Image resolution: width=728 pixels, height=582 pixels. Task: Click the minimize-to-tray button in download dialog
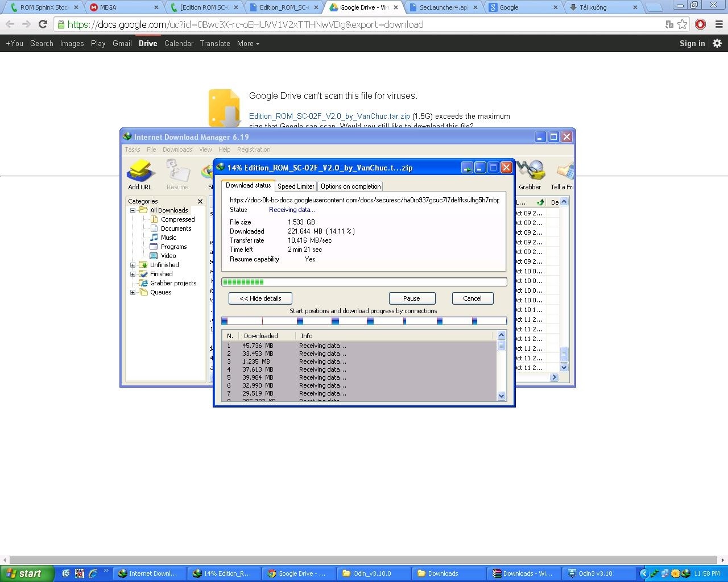[467, 168]
